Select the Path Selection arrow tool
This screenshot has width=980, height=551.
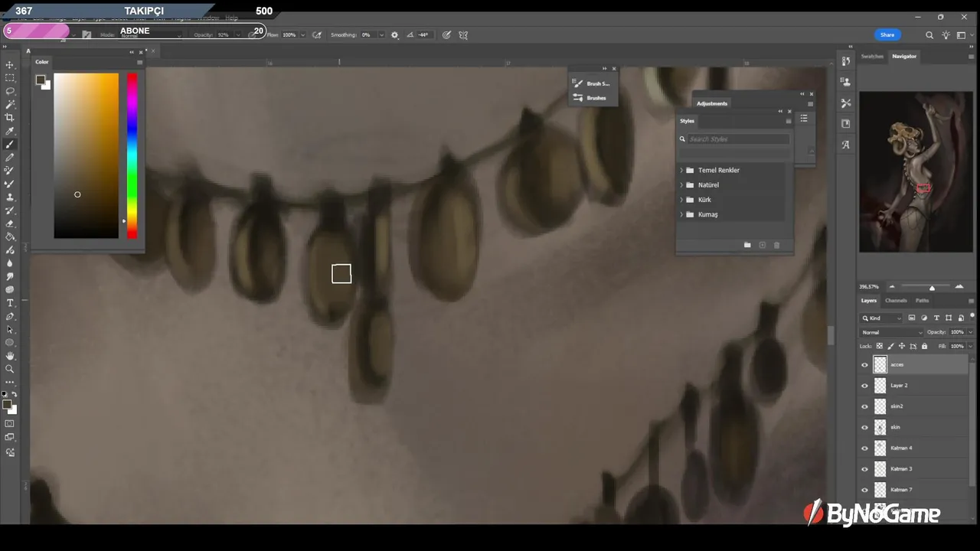click(10, 329)
